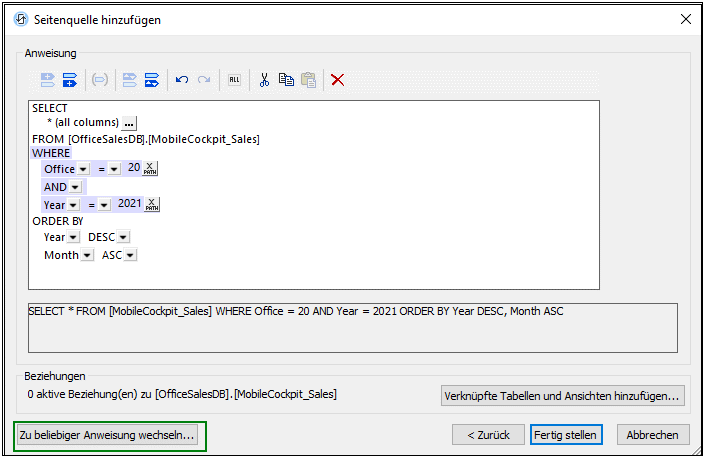Open the DESC sort direction dropdown
The height and width of the screenshot is (458, 705).
pos(123,237)
